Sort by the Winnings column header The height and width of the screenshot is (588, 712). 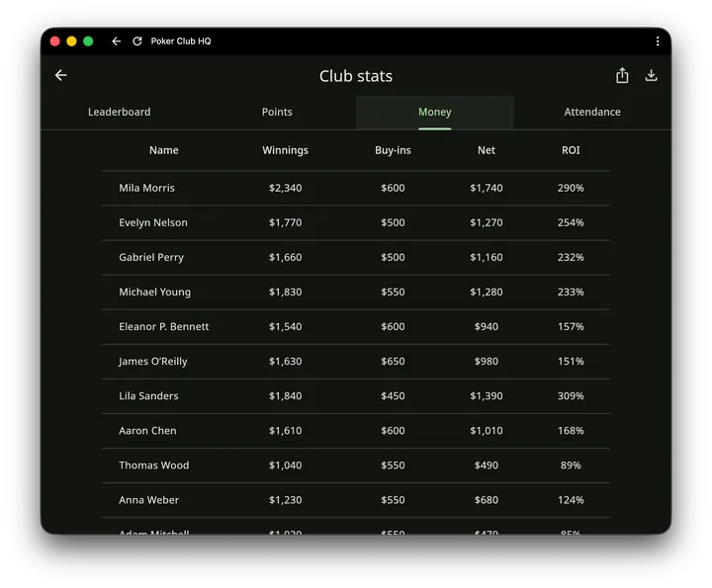click(285, 150)
